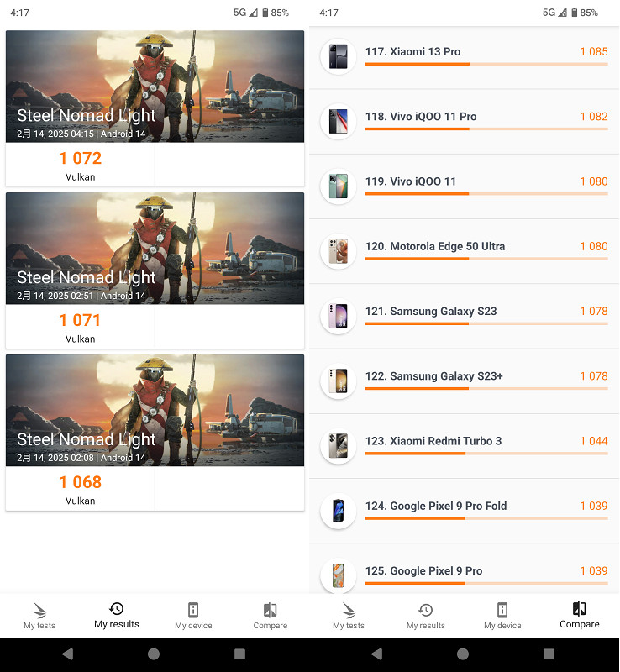620x672 pixels.
Task: Open Steel Nomad Light result from 02:51
Action: (x=155, y=270)
